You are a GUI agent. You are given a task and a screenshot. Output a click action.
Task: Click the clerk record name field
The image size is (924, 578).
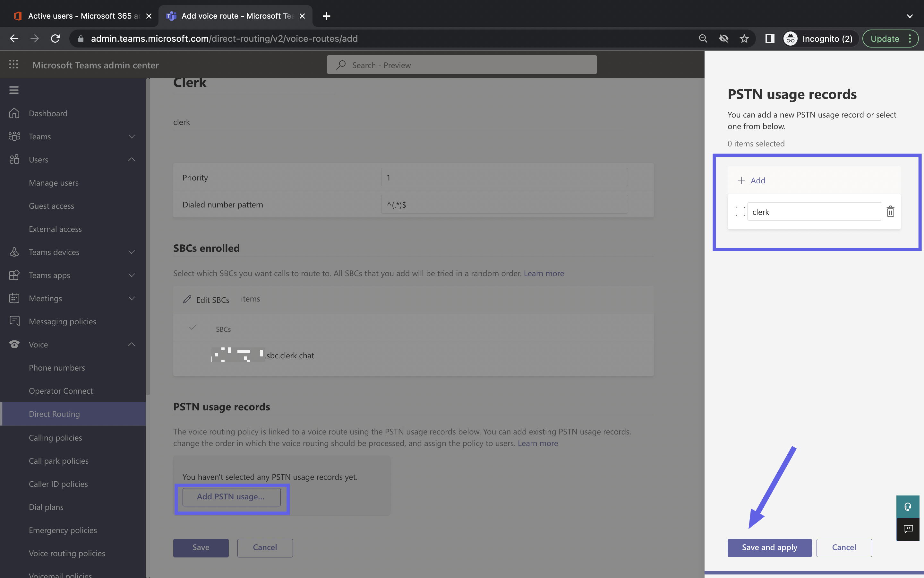(x=814, y=212)
